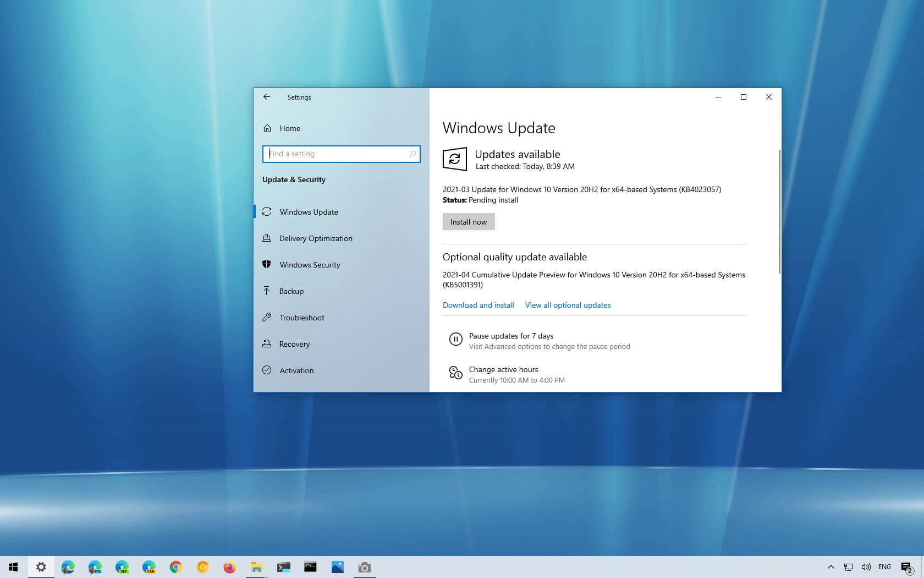Click the active hours clock icon
This screenshot has height=578, width=924.
click(456, 373)
